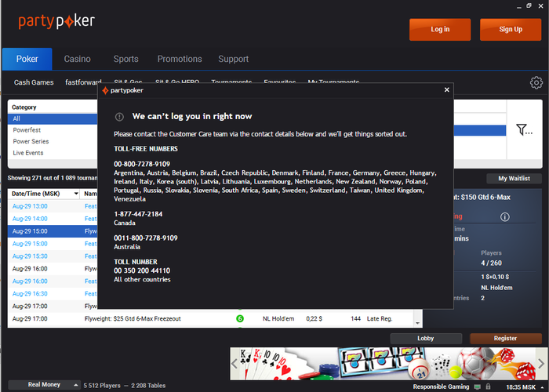The width and height of the screenshot is (549, 392).
Task: Click the Lobby button
Action: coord(426,339)
